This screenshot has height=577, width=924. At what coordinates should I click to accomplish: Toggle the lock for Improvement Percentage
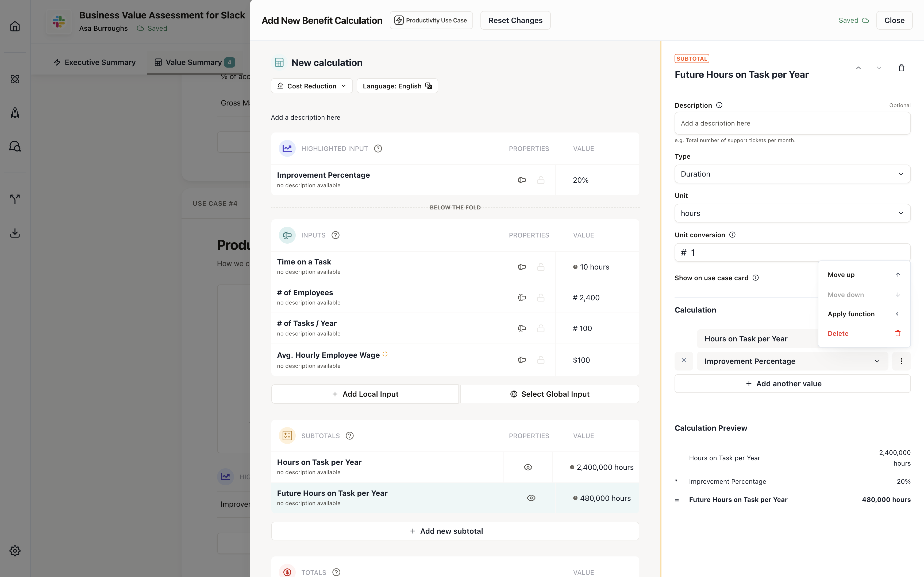[541, 180]
